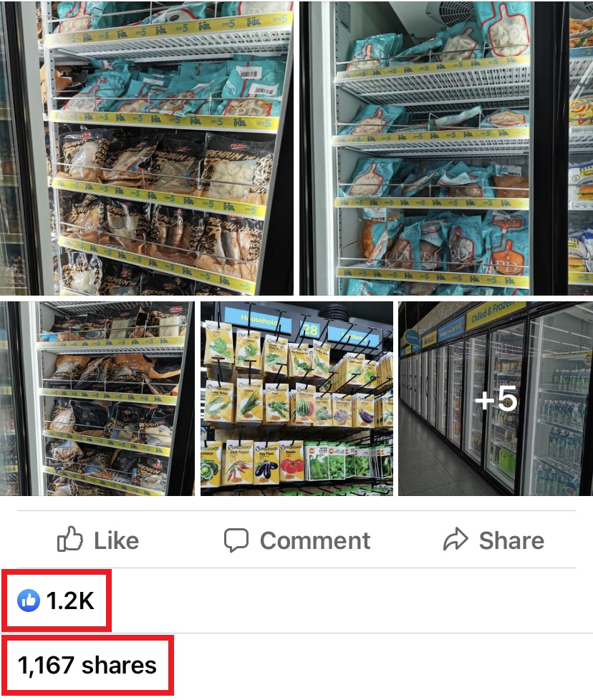Image resolution: width=593 pixels, height=700 pixels.
Task: Click the watermelon seed packet in photo
Action: coord(305,405)
